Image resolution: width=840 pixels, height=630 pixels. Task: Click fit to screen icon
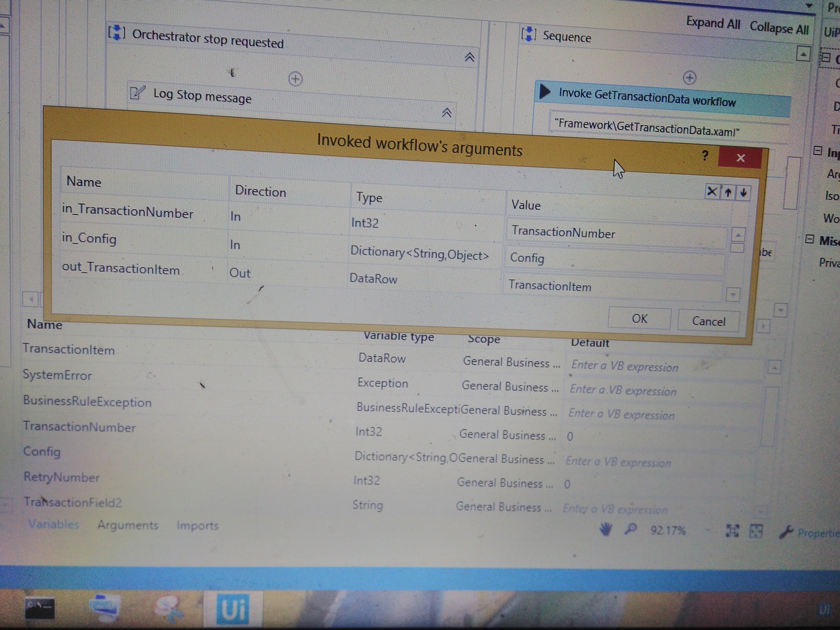(x=732, y=531)
